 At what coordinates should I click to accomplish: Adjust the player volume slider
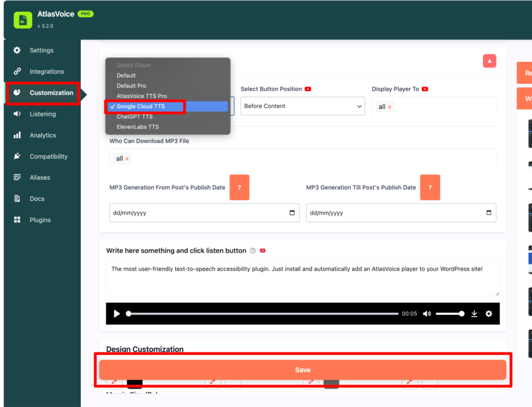coord(450,314)
